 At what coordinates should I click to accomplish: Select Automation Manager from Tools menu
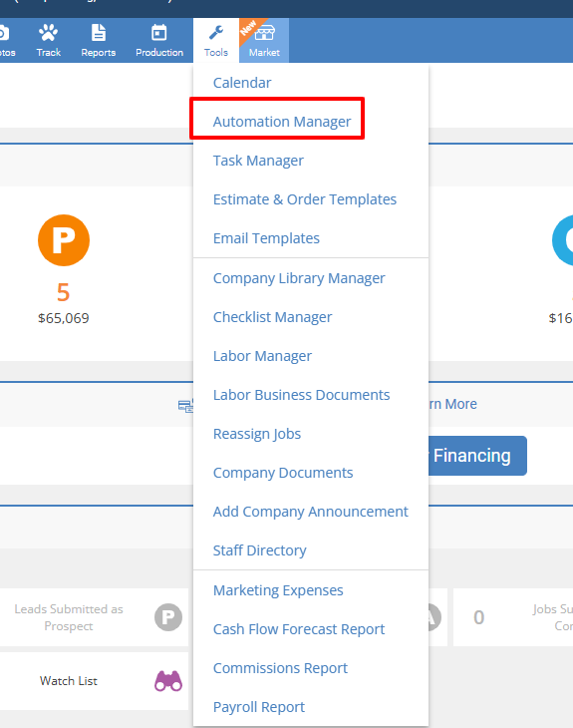tap(282, 122)
